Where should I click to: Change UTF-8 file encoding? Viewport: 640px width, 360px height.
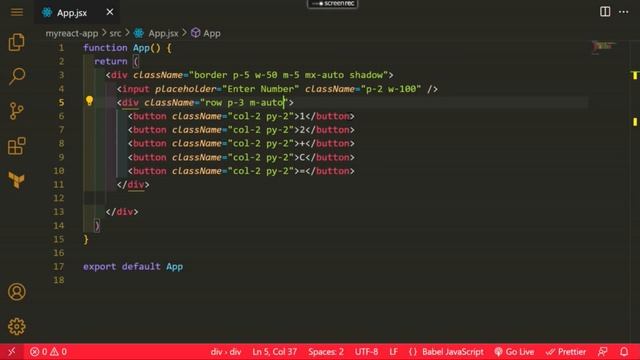366,351
